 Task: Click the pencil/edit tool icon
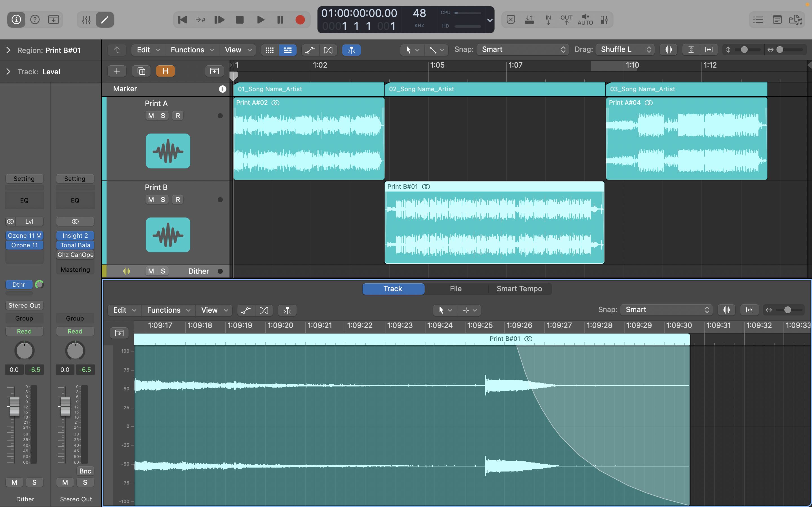[104, 19]
